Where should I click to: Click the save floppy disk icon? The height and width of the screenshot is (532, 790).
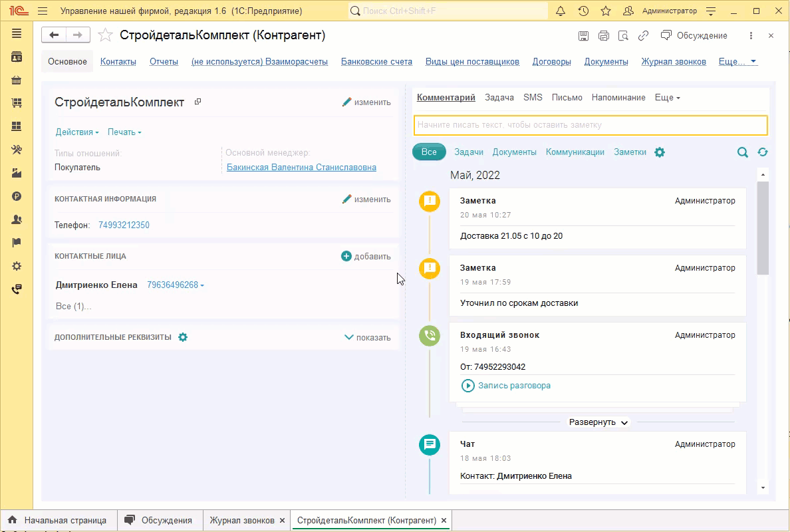(583, 36)
